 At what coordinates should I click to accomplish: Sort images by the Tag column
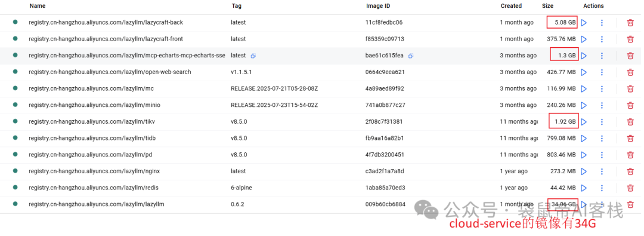coord(236,6)
